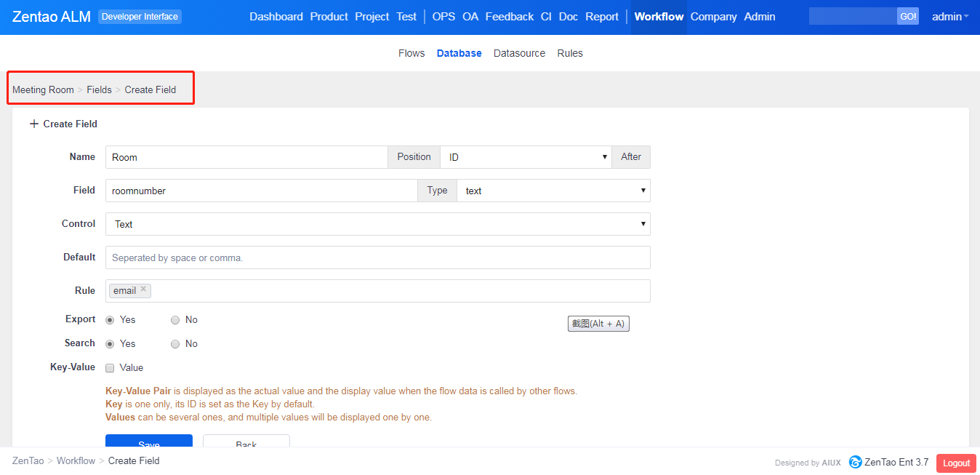This screenshot has height=475, width=980.
Task: Open the Type dropdown set to text
Action: point(553,191)
